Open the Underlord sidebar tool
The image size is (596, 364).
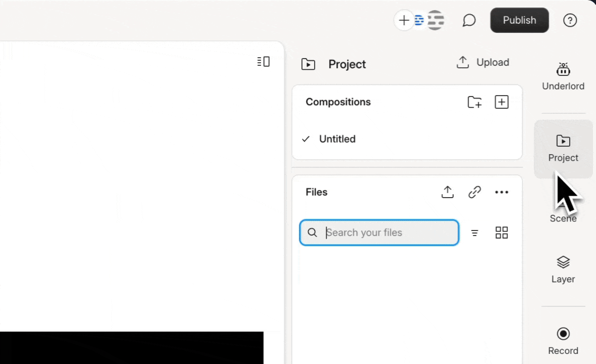563,76
